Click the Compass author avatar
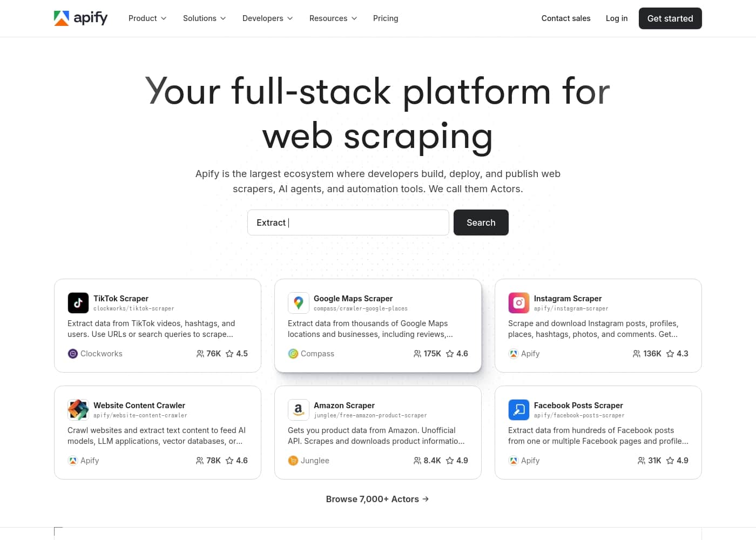This screenshot has height=540, width=756. click(x=293, y=354)
